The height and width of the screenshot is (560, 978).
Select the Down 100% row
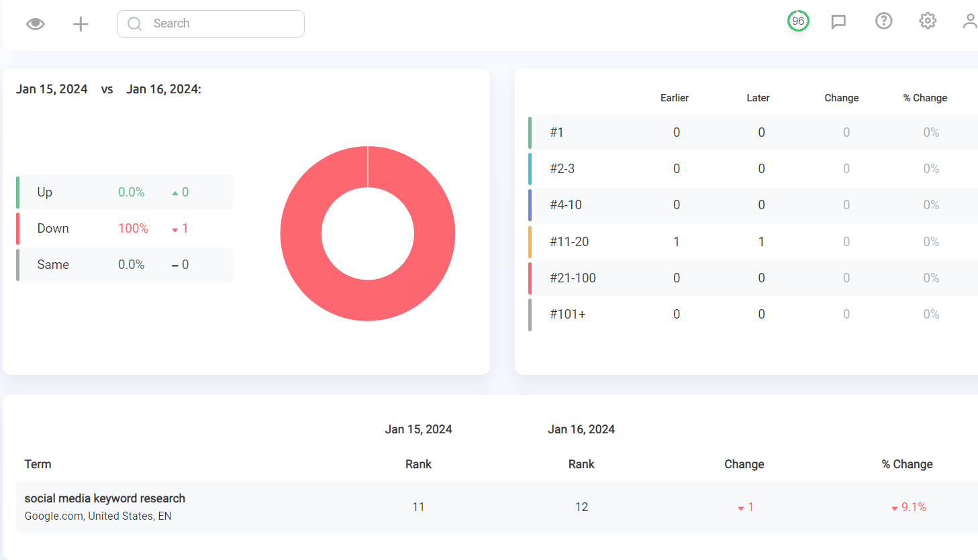tap(125, 229)
